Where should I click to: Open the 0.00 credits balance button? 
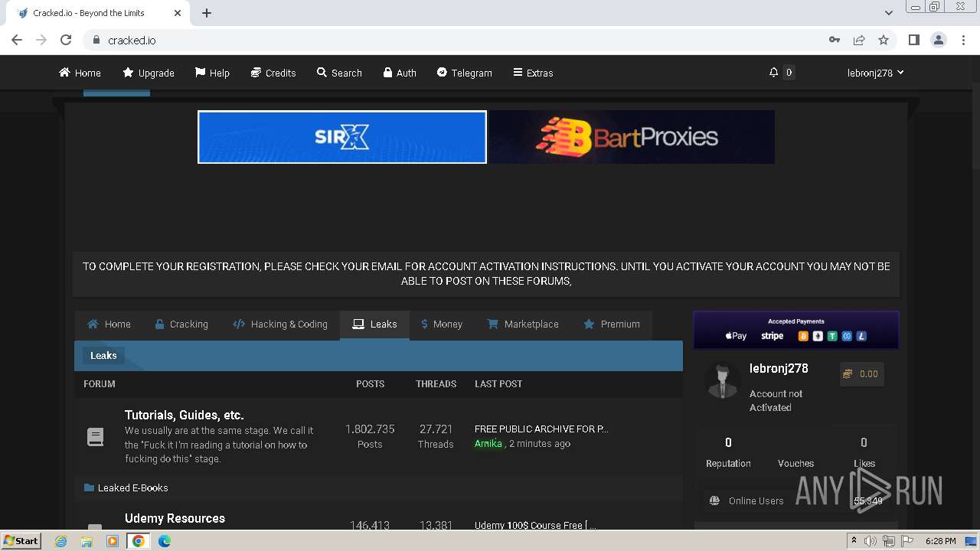[861, 374]
